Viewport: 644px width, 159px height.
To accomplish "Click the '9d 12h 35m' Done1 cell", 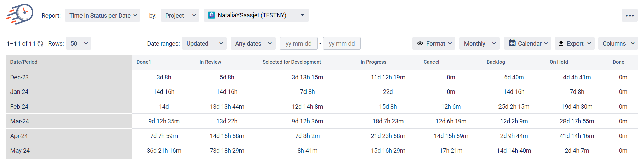I will [x=164, y=121].
